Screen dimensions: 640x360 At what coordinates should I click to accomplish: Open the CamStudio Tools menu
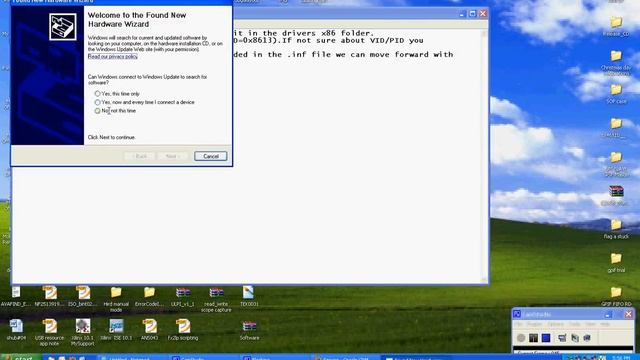click(575, 324)
